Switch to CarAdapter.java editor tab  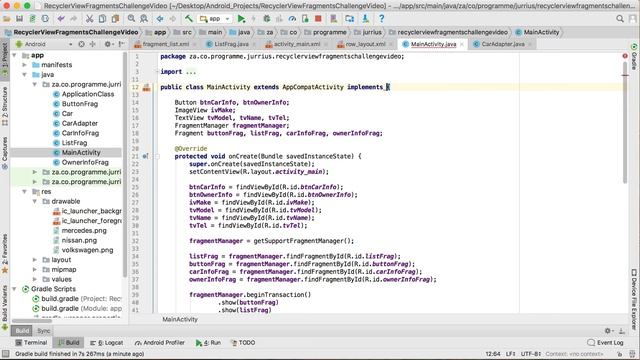[503, 44]
